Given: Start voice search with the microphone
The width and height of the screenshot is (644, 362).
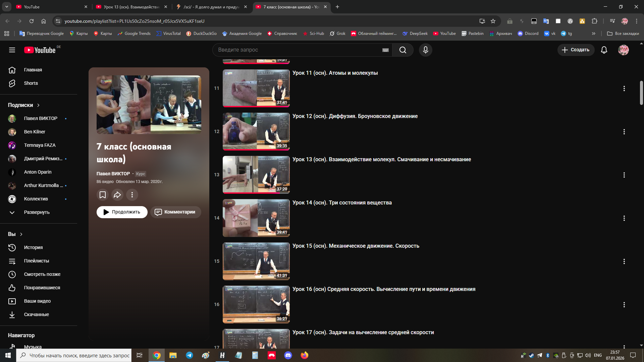Looking at the screenshot, I should 426,50.
